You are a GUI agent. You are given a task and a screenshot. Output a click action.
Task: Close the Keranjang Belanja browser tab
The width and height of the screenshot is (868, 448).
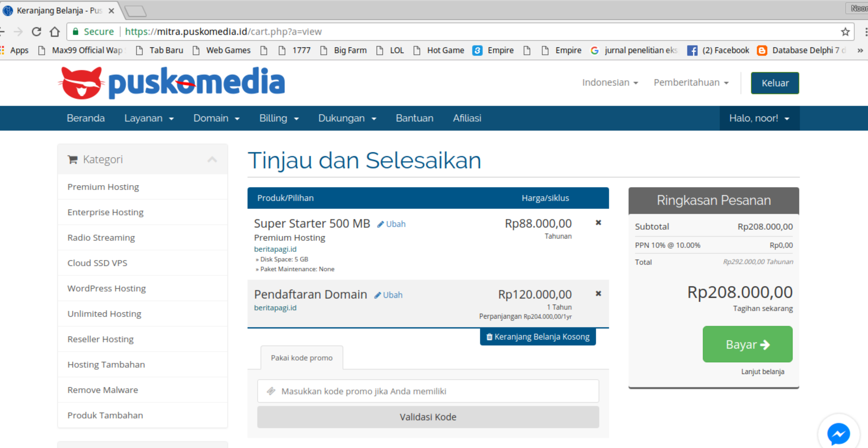(x=111, y=11)
